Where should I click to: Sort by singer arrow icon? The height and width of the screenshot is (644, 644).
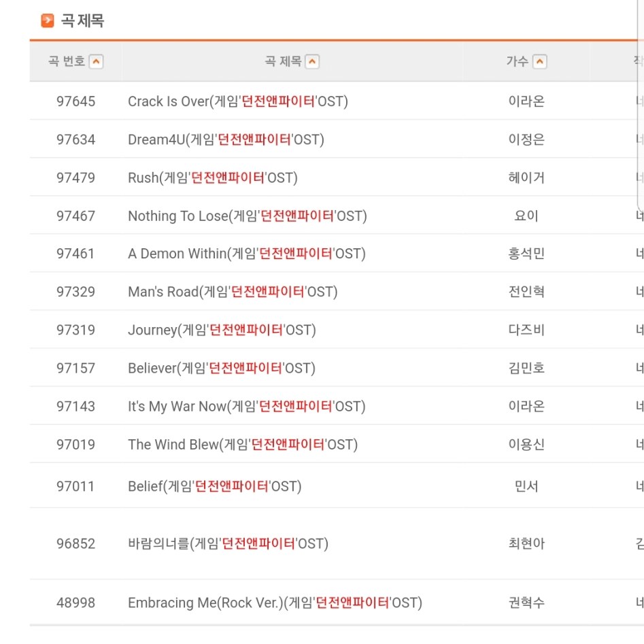coord(540,62)
